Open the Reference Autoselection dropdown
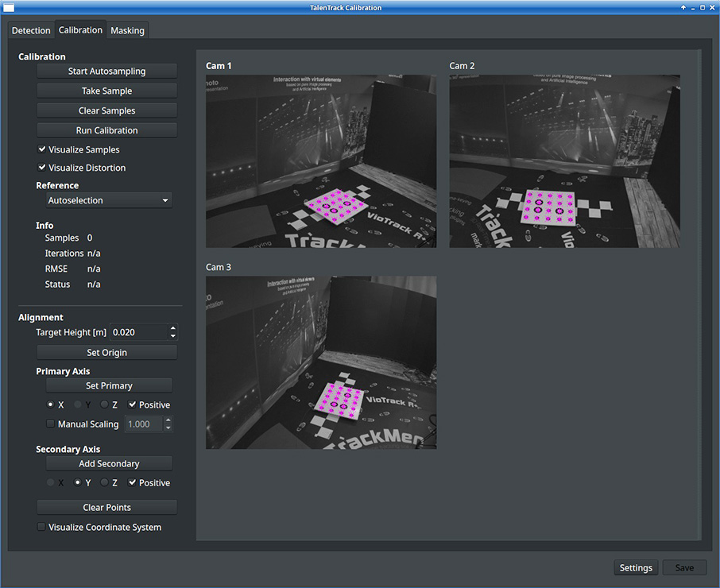Image resolution: width=720 pixels, height=588 pixels. pos(108,201)
